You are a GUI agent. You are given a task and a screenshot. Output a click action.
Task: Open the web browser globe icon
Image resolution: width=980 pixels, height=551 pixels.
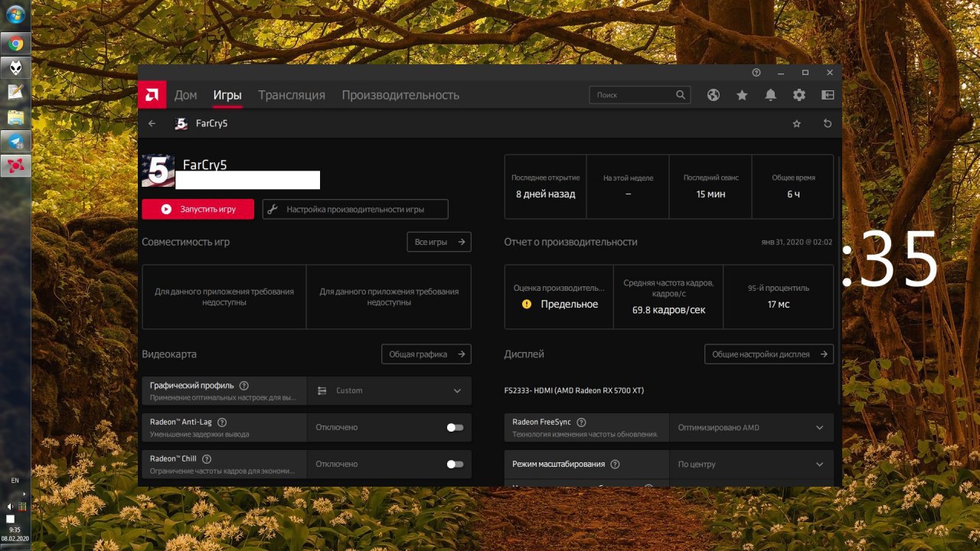714,95
